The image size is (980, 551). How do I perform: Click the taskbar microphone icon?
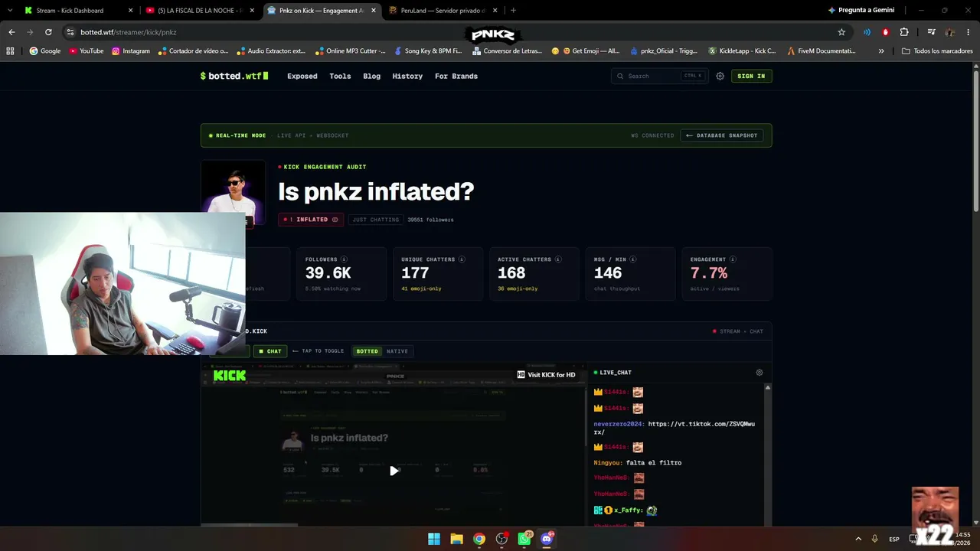[x=875, y=540]
